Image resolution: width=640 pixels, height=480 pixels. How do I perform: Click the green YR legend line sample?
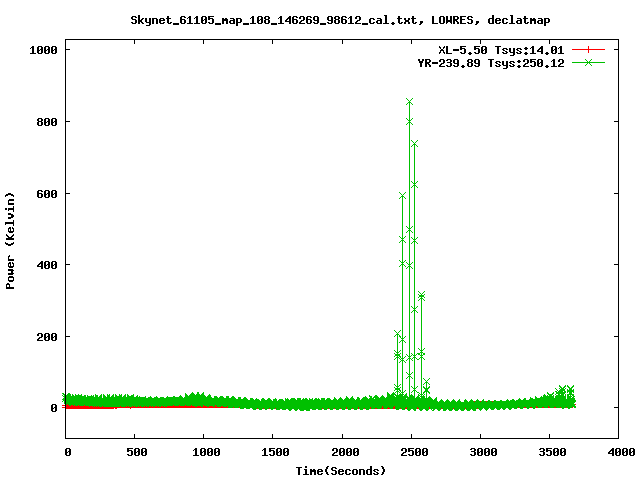tap(589, 62)
